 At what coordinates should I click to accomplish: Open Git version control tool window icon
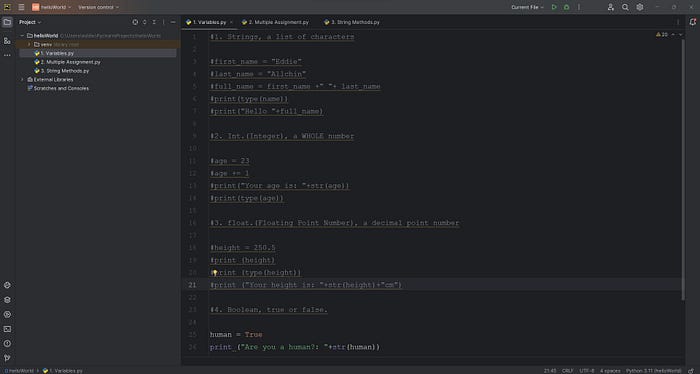[7, 358]
